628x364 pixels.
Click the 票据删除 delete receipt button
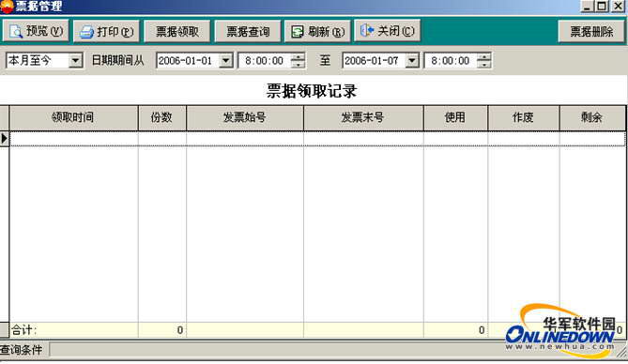pos(591,31)
